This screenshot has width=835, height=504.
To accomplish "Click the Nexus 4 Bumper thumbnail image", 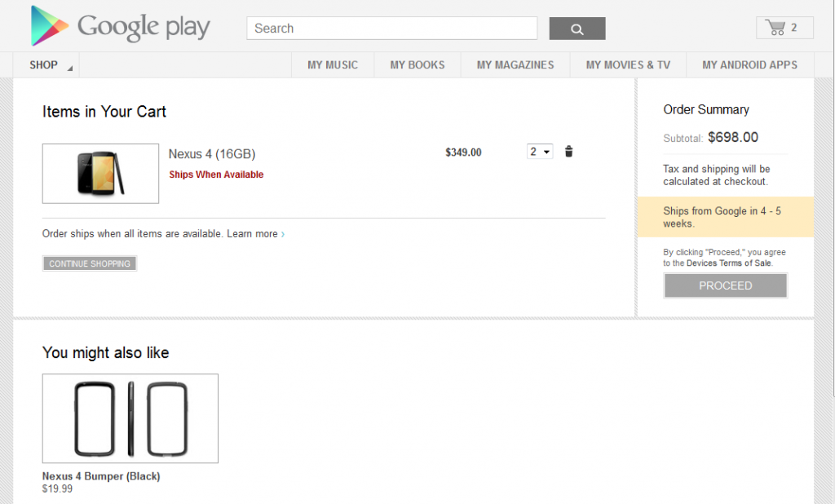I will [130, 418].
